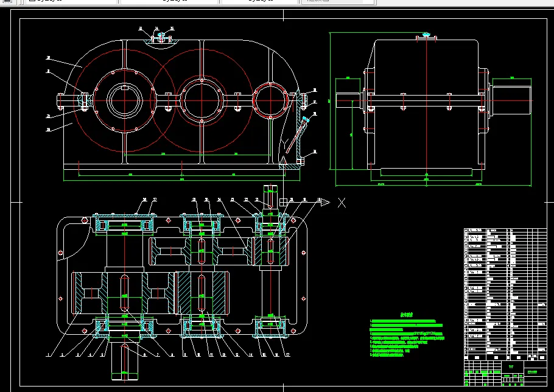Select part balloon 7 below section view

(x=158, y=355)
